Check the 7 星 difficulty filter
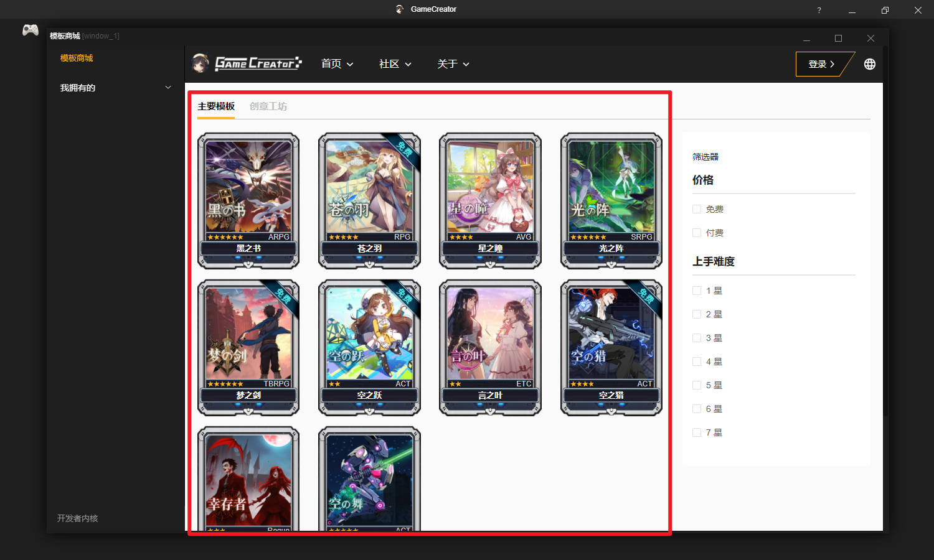Viewport: 934px width, 560px height. click(x=697, y=432)
